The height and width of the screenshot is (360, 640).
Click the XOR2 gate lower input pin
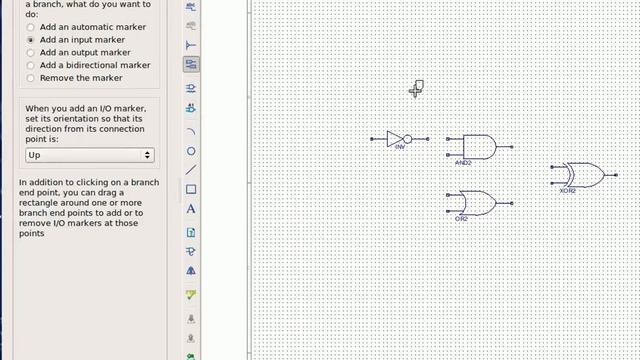pyautogui.click(x=552, y=183)
